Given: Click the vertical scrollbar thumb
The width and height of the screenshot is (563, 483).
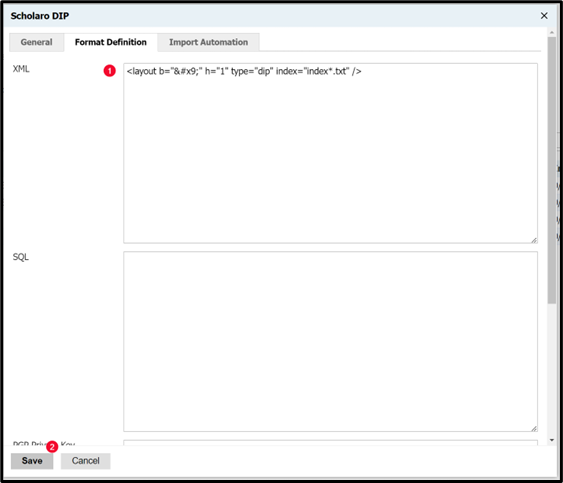Looking at the screenshot, I should click(552, 170).
